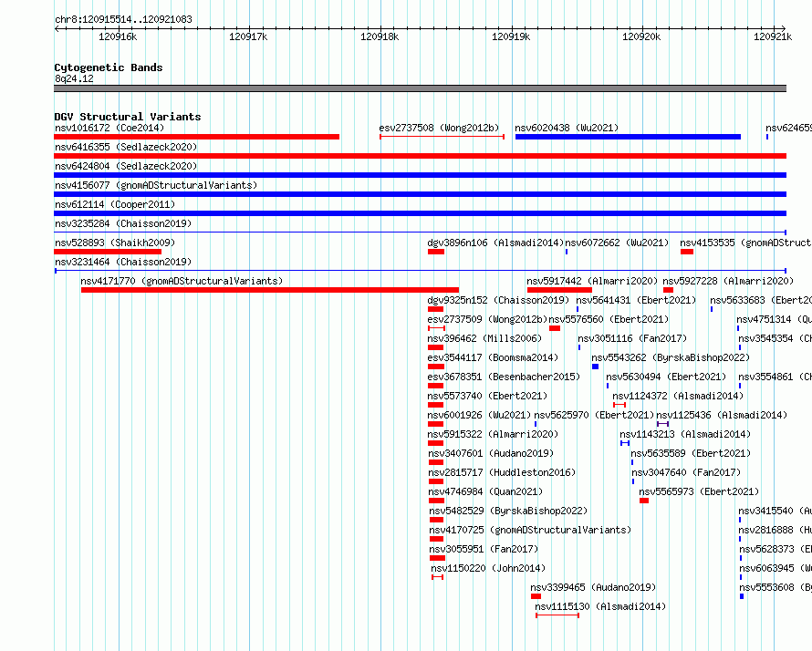The height and width of the screenshot is (651, 812).
Task: Open nsv4746984 (Quan2021) label
Action: coord(485,491)
